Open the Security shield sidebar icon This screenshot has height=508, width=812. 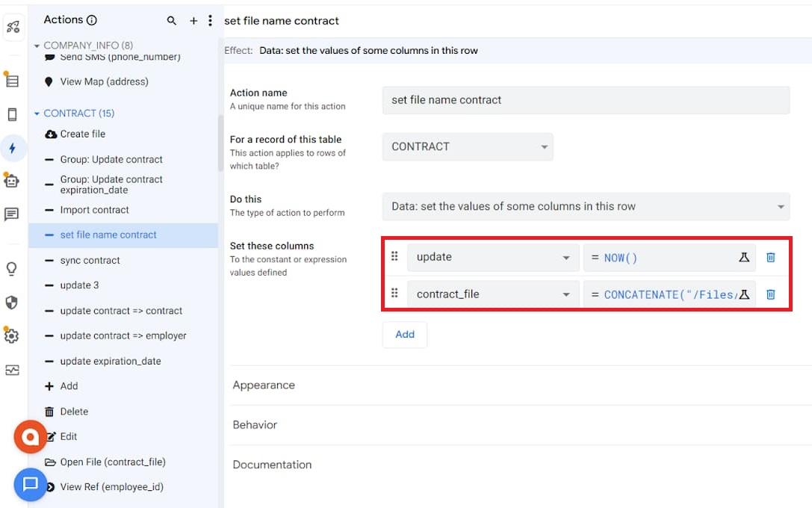(x=12, y=303)
